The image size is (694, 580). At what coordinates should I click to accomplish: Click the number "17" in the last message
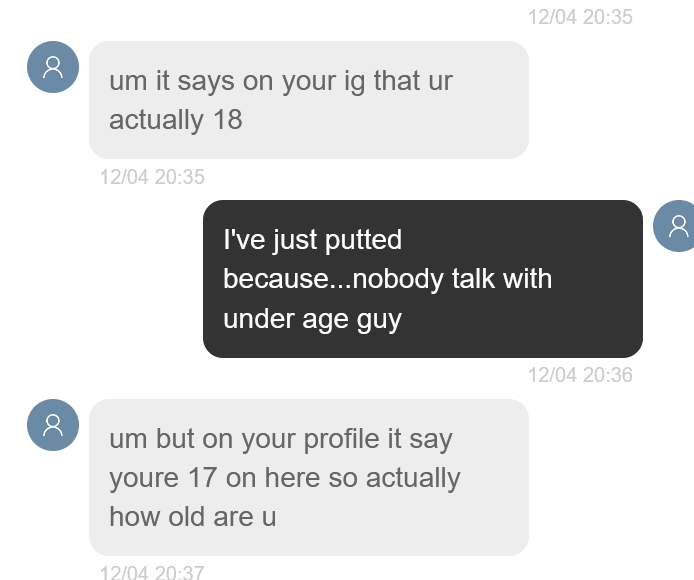tap(203, 478)
